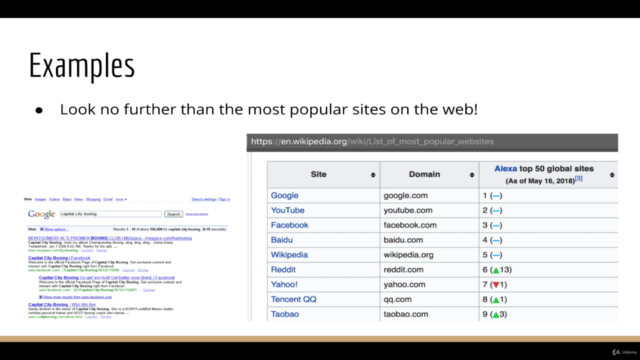
Task: Click Reddit's green up-arrow rank change
Action: (496, 270)
